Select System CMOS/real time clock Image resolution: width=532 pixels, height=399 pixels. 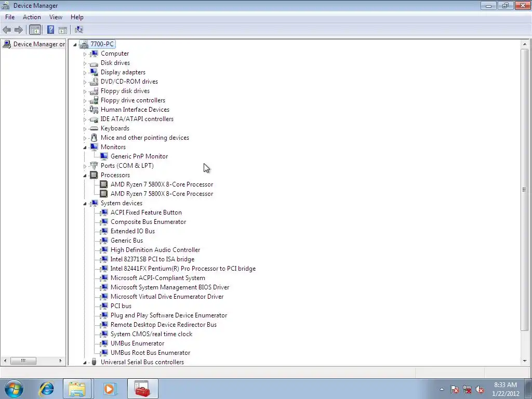point(151,334)
